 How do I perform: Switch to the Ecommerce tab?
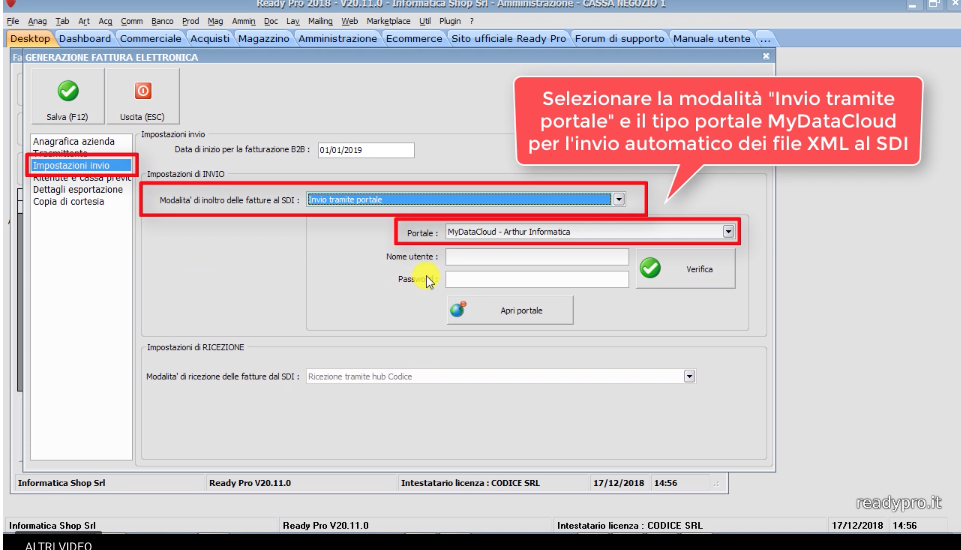[x=414, y=38]
